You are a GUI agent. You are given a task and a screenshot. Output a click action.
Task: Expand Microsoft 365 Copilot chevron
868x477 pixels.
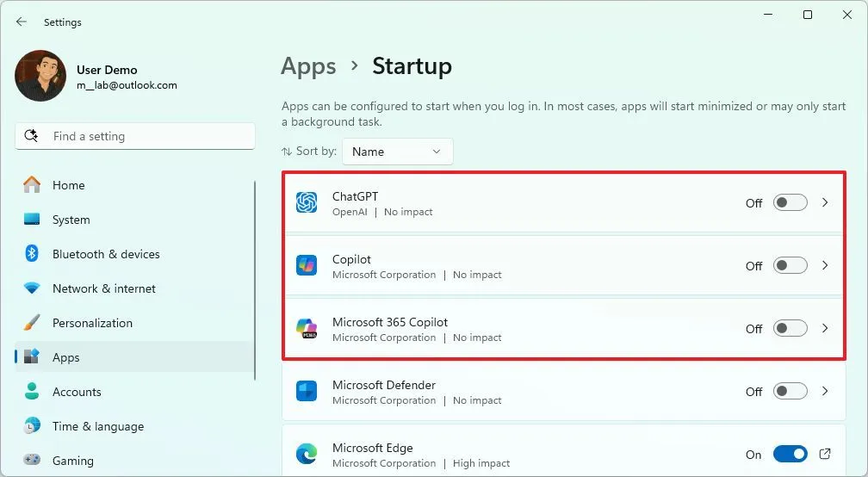click(x=824, y=329)
